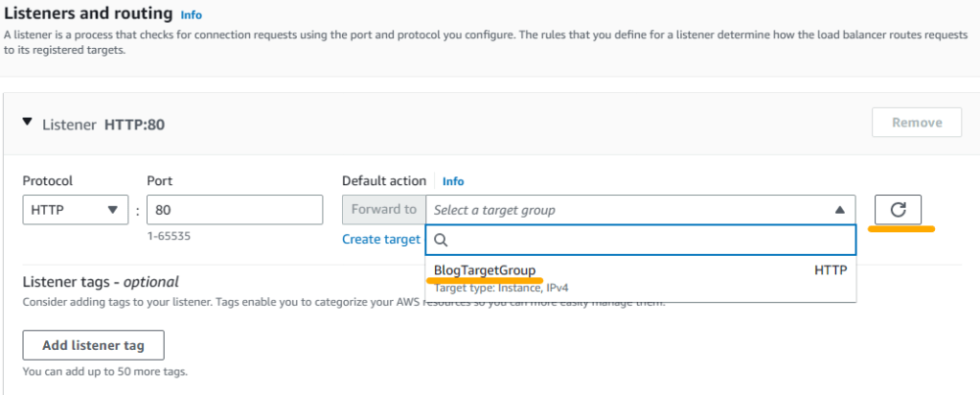
Task: Click the Add listener tag button
Action: (93, 345)
